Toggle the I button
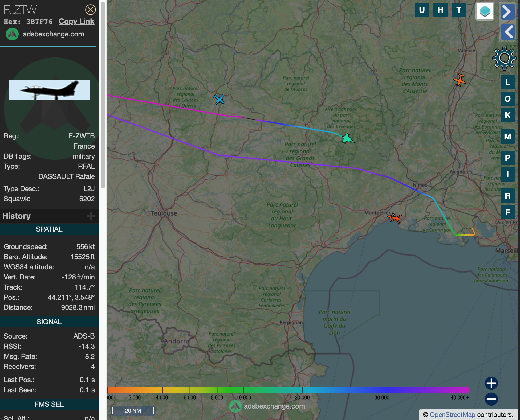This screenshot has height=420, width=520. tap(507, 174)
